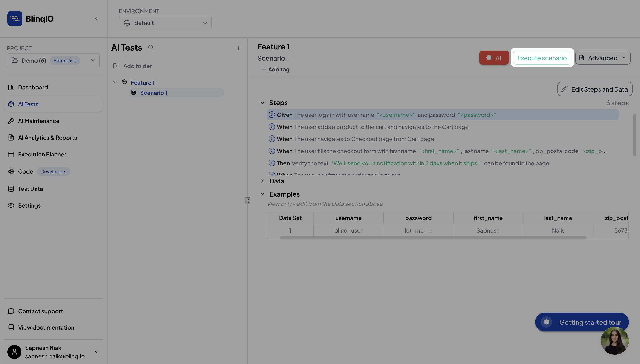Run the Then verify text step icon
Image resolution: width=640 pixels, height=364 pixels.
(x=272, y=163)
